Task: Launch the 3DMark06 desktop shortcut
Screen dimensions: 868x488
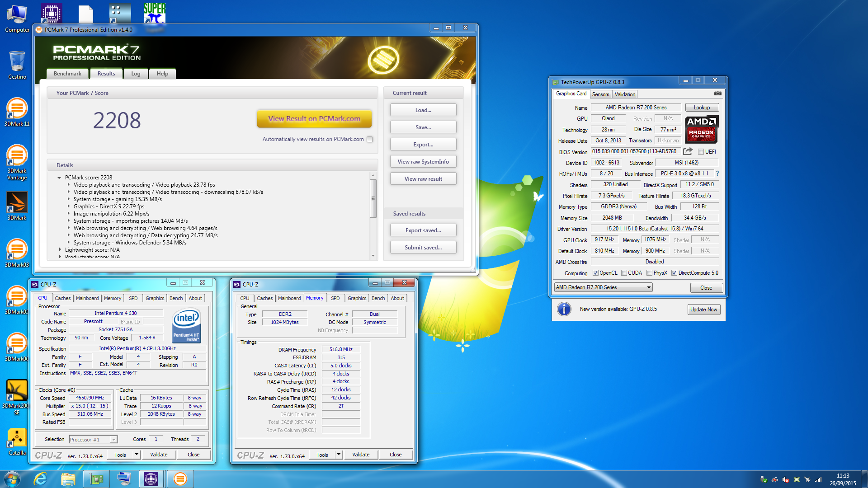Action: pos(17,347)
